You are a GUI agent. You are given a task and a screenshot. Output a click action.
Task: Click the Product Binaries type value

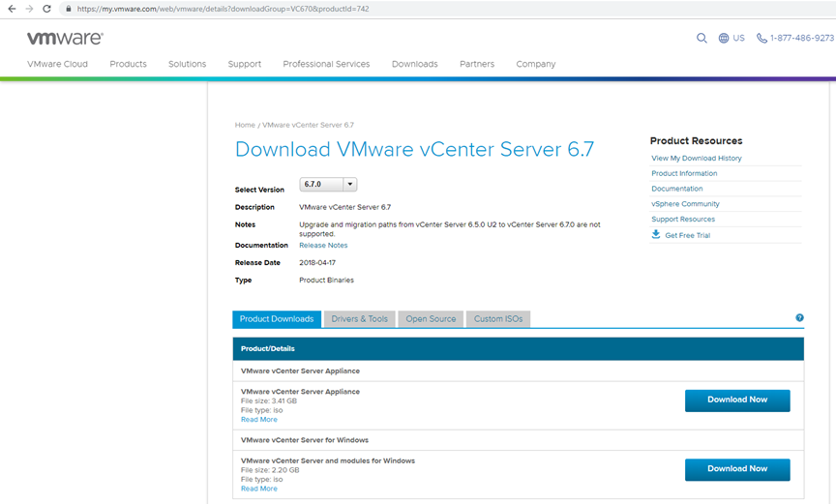[326, 280]
